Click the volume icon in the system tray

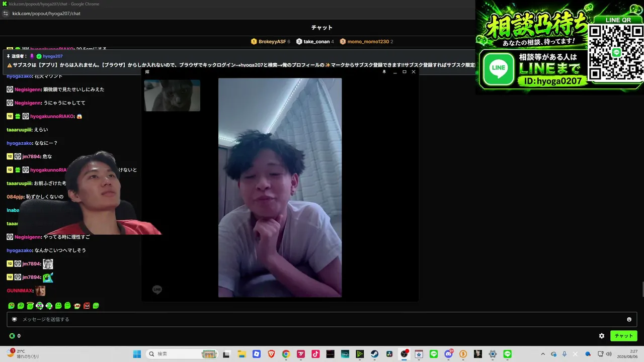pos(609,354)
